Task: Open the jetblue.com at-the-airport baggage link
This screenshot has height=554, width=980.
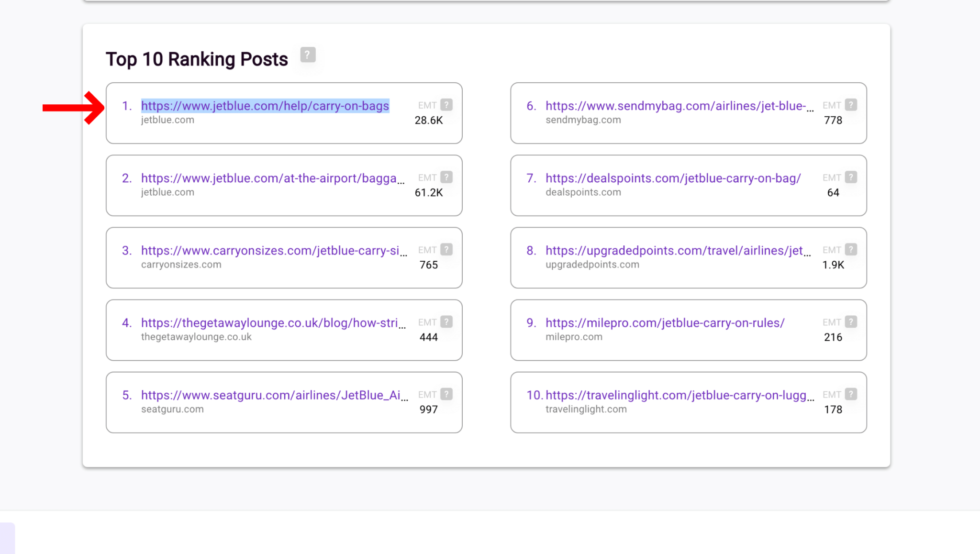Action: pyautogui.click(x=272, y=178)
